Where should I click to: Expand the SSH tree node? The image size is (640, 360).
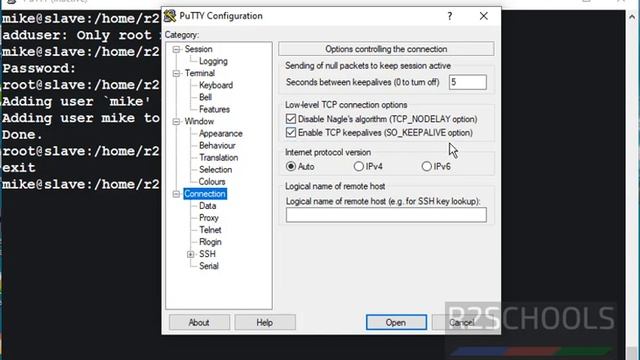(190, 254)
